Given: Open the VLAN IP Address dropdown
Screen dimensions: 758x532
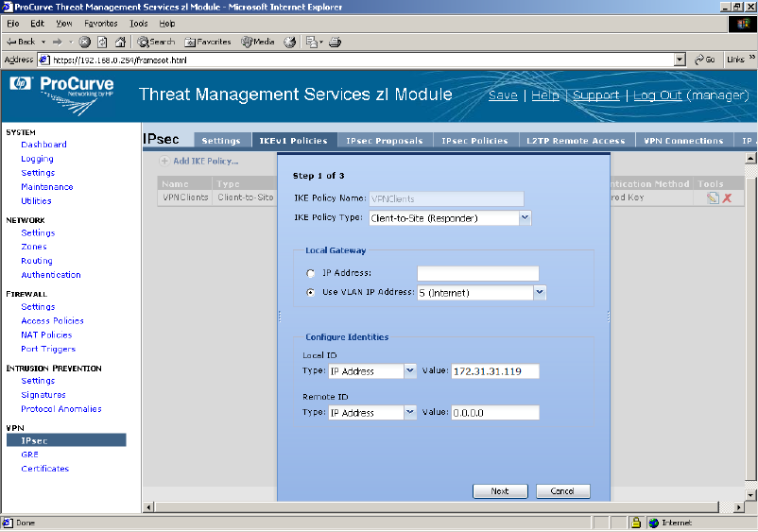Looking at the screenshot, I should point(540,292).
